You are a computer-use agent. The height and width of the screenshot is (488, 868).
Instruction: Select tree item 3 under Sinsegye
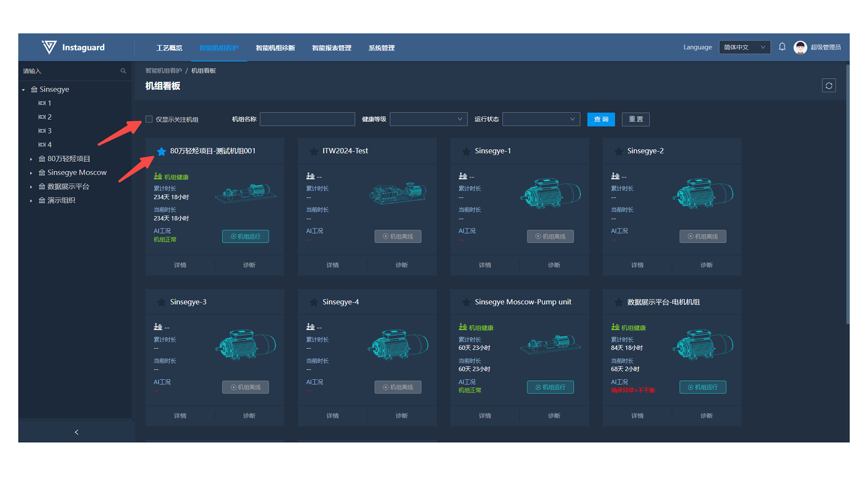point(49,131)
